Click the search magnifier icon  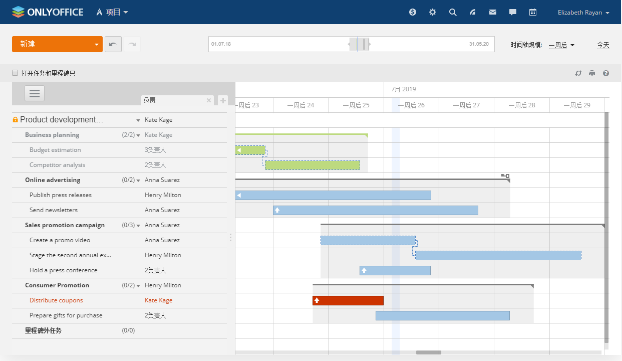[x=453, y=12]
